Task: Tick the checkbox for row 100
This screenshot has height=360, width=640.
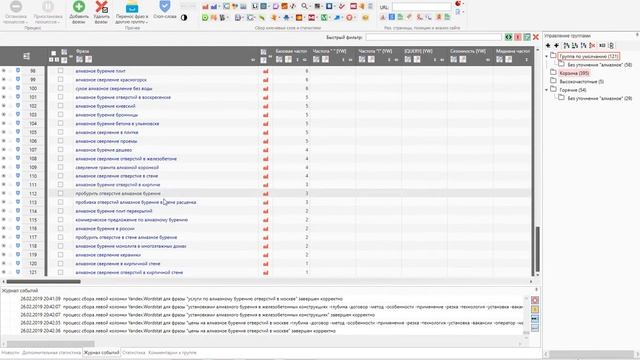Action: 60,88
